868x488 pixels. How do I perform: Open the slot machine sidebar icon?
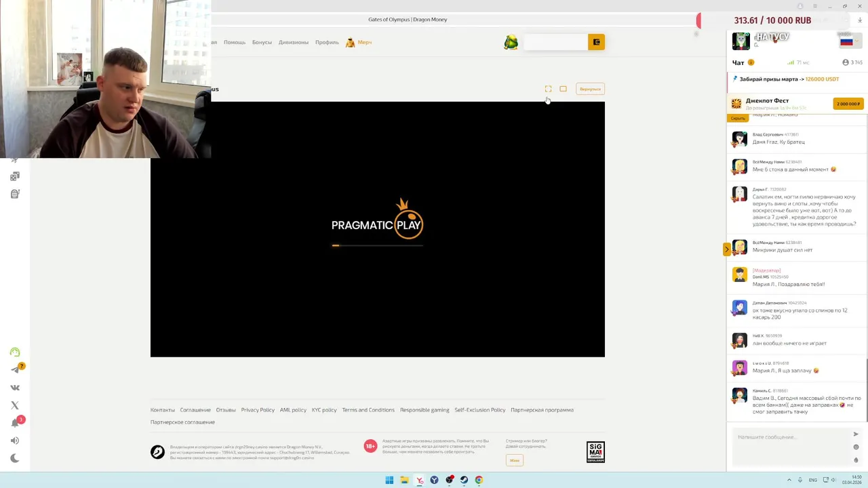(x=15, y=194)
